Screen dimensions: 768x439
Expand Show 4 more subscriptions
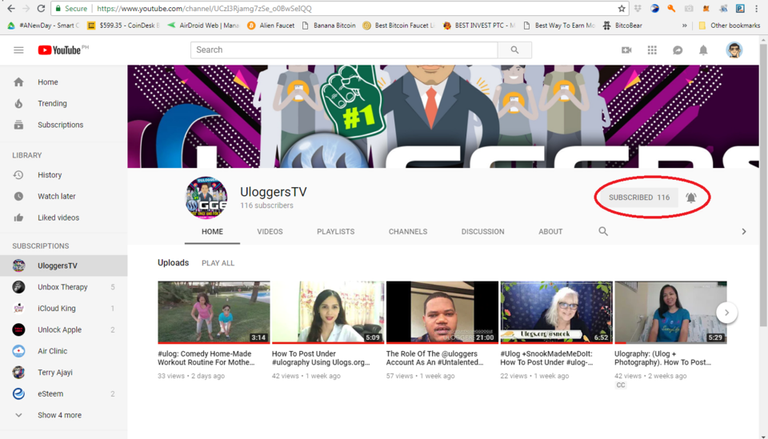coord(64,415)
